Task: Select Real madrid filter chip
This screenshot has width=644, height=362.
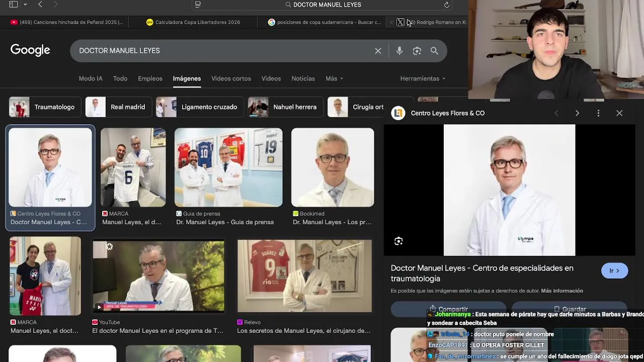Action: tap(118, 107)
